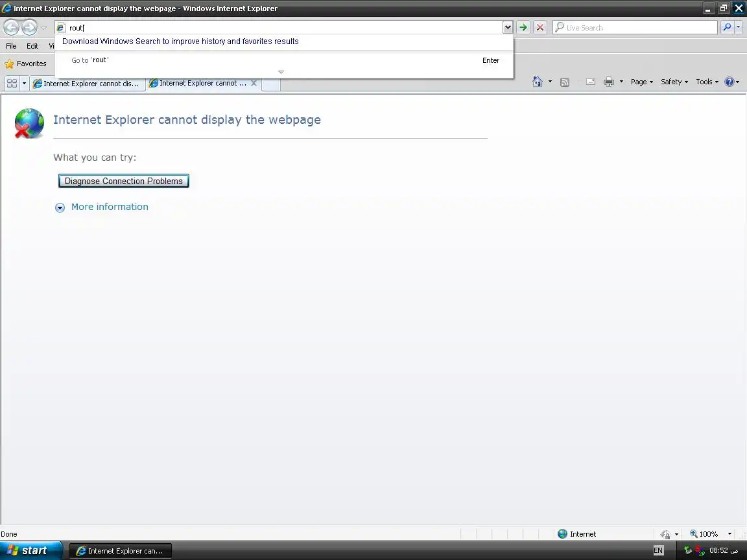Open the Quick Tabs grid icon

(x=12, y=84)
